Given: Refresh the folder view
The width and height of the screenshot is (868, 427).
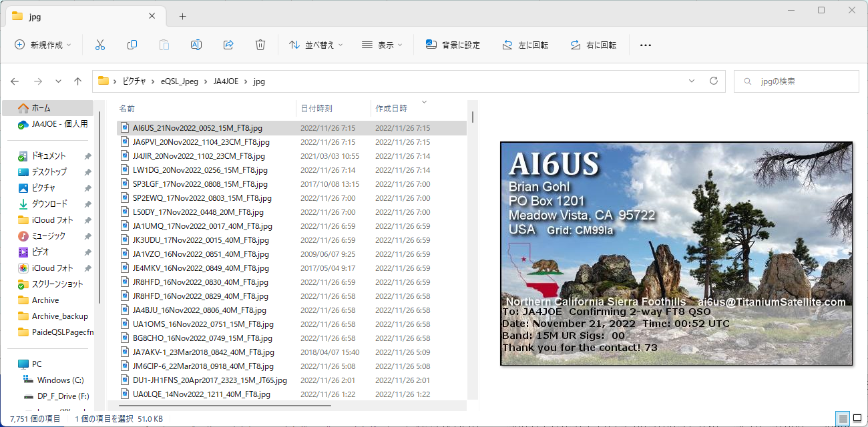Looking at the screenshot, I should pyautogui.click(x=713, y=81).
